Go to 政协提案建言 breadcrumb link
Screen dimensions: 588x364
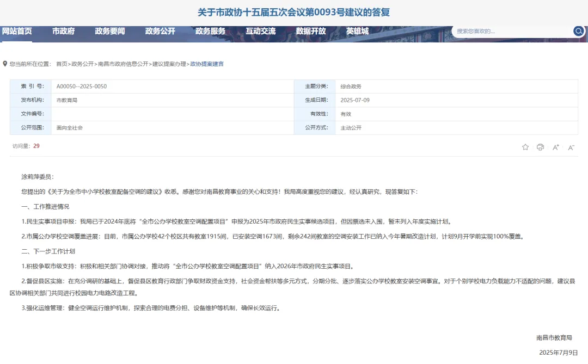pos(207,64)
